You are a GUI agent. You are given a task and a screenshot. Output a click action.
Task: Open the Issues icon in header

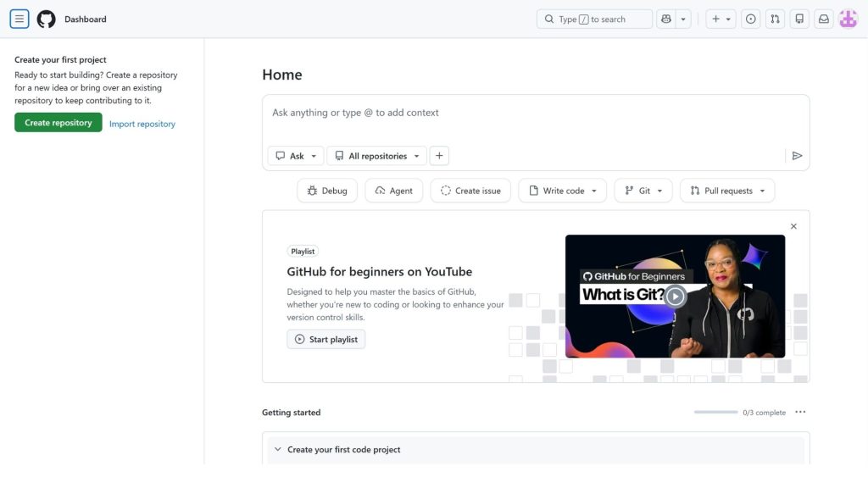point(751,19)
